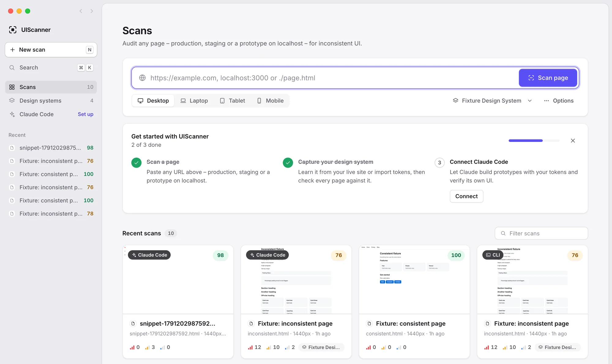The image size is (612, 364).
Task: Click the file icon beside Fixture: consistent page
Action: 369,324
